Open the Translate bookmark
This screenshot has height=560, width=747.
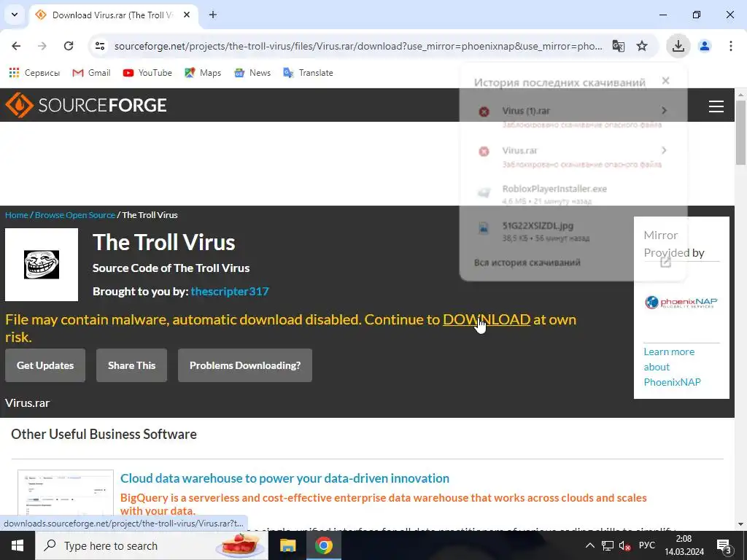(308, 73)
